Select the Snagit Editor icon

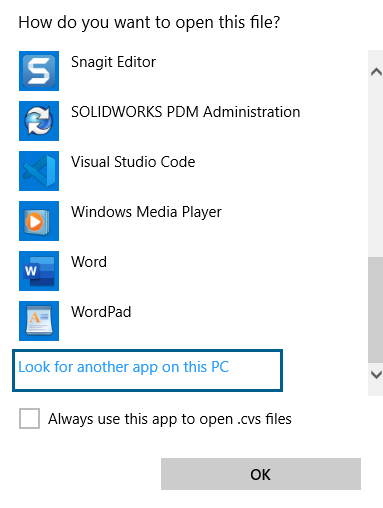39,71
